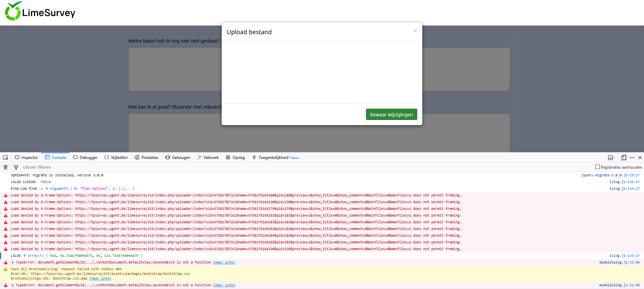This screenshot has height=289, width=644.
Task: Activate the element picker tool
Action: coord(5,158)
